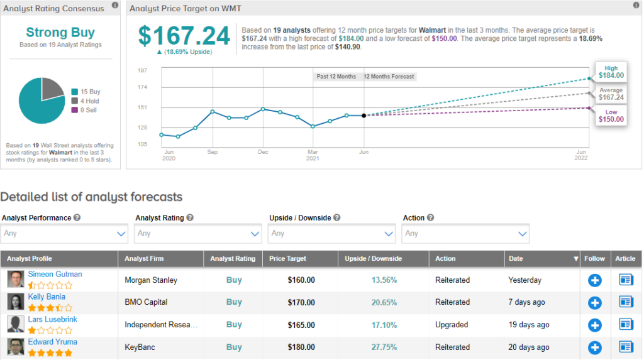644x360 pixels.
Task: Click Lars Lusebrink's star rating
Action: (x=50, y=330)
